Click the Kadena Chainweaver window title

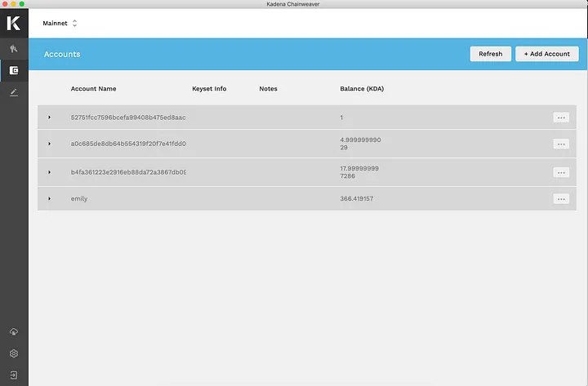(x=293, y=4)
